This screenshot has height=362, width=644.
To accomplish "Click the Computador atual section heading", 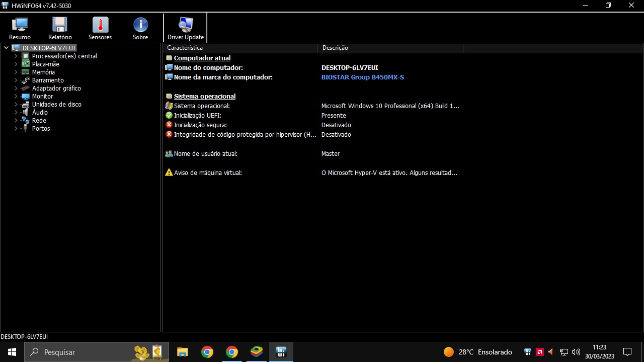I will [x=202, y=58].
